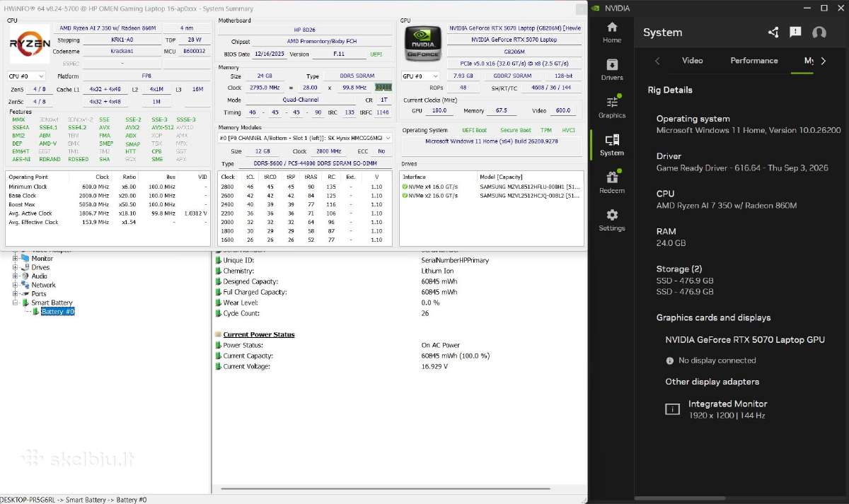849x504 pixels.
Task: Click the 2800 row in memory timing table
Action: pyautogui.click(x=304, y=187)
